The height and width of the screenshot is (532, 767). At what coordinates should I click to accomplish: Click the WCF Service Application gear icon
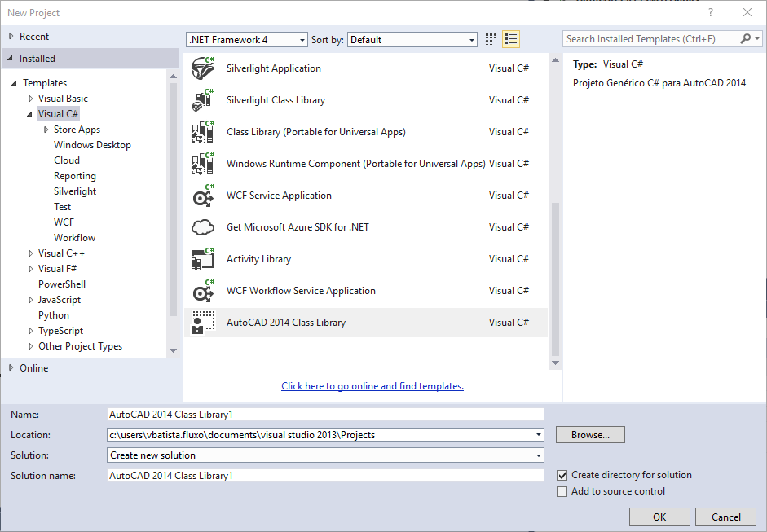(202, 196)
